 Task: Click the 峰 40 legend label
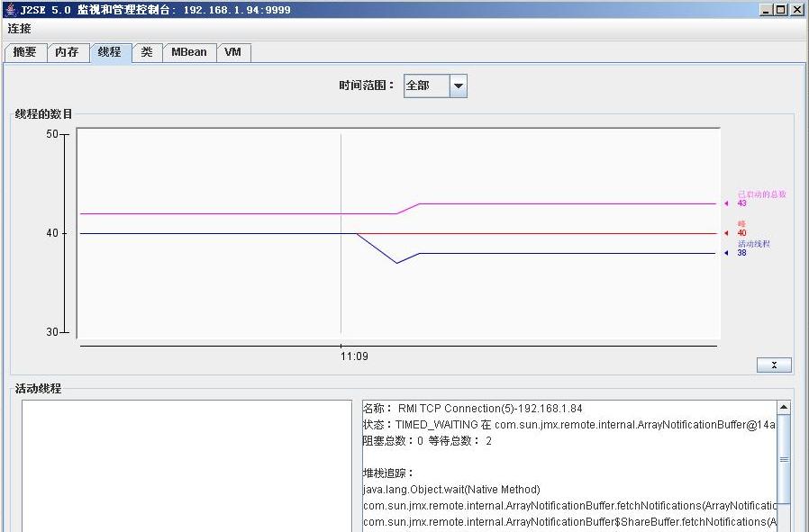742,229
